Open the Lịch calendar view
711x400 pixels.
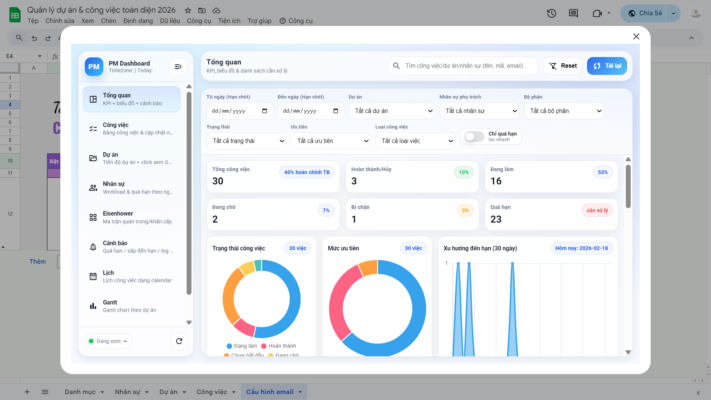pyautogui.click(x=132, y=276)
